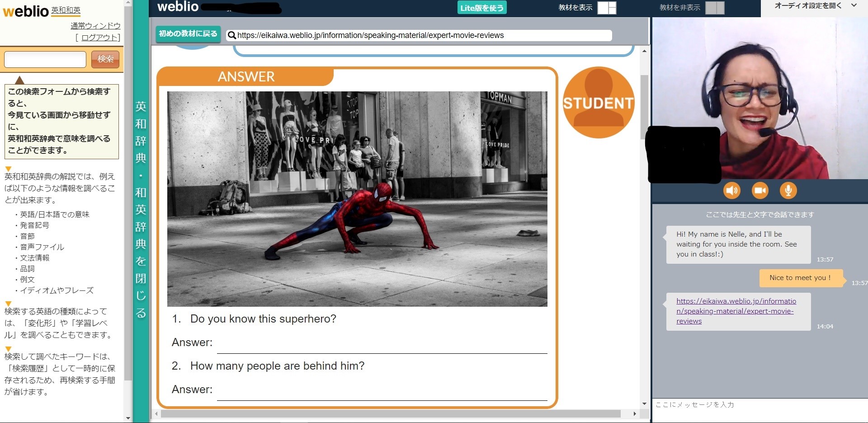Hide the teaching material layout icon

coord(714,8)
